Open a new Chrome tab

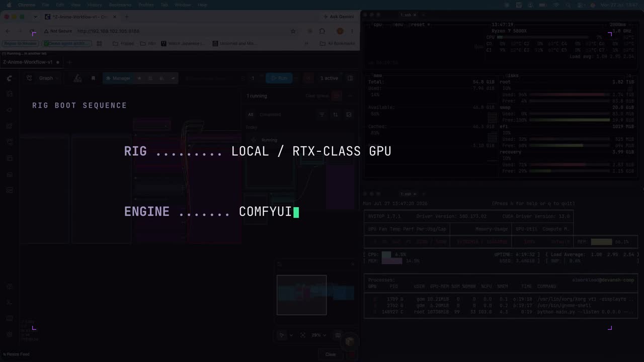[126, 17]
